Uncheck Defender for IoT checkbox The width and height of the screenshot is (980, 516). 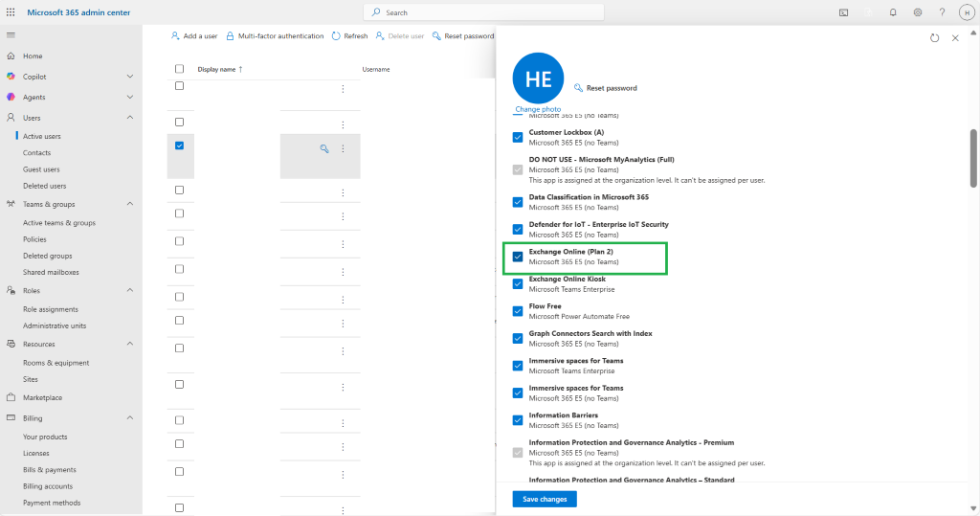[x=518, y=229]
